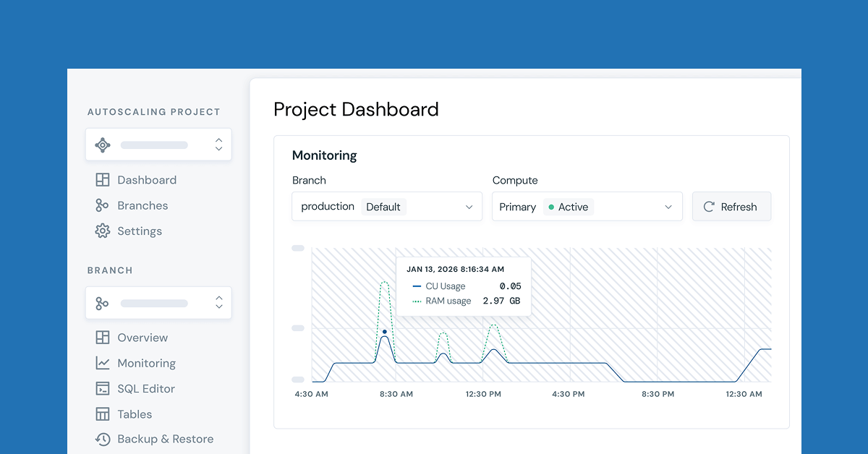The width and height of the screenshot is (868, 454).
Task: Navigate to the Monitoring section
Action: click(145, 363)
